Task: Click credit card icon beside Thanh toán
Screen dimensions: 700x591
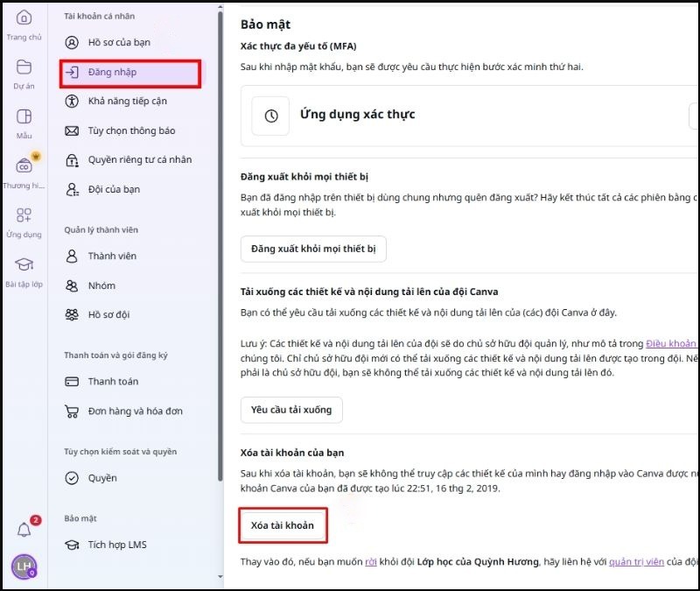Action: click(72, 382)
